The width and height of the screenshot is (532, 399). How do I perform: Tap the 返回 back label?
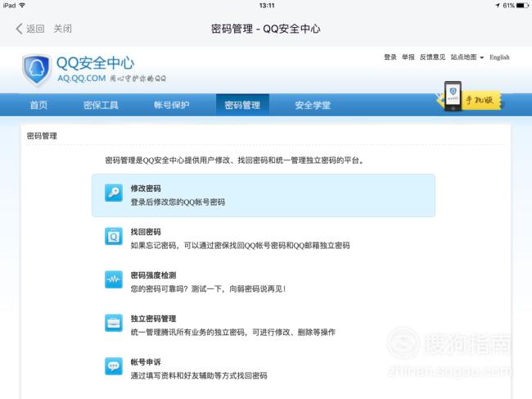(35, 29)
